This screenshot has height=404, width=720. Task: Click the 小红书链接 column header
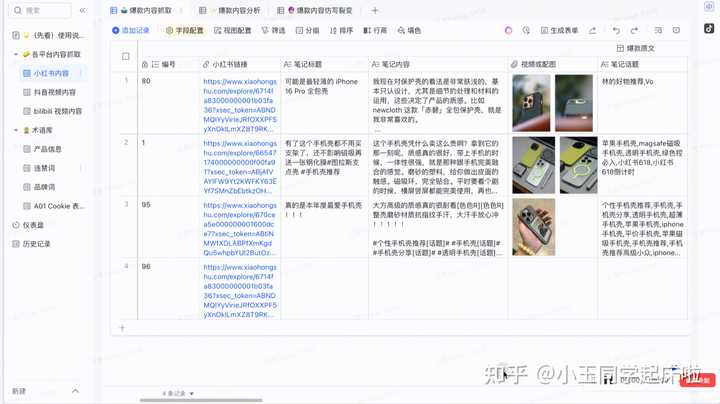point(240,64)
